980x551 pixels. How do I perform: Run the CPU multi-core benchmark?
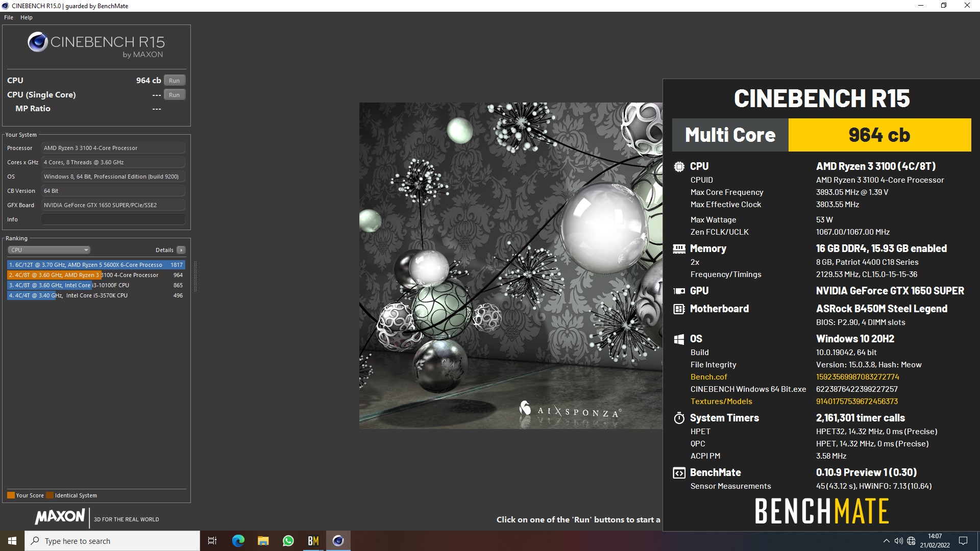click(x=174, y=81)
